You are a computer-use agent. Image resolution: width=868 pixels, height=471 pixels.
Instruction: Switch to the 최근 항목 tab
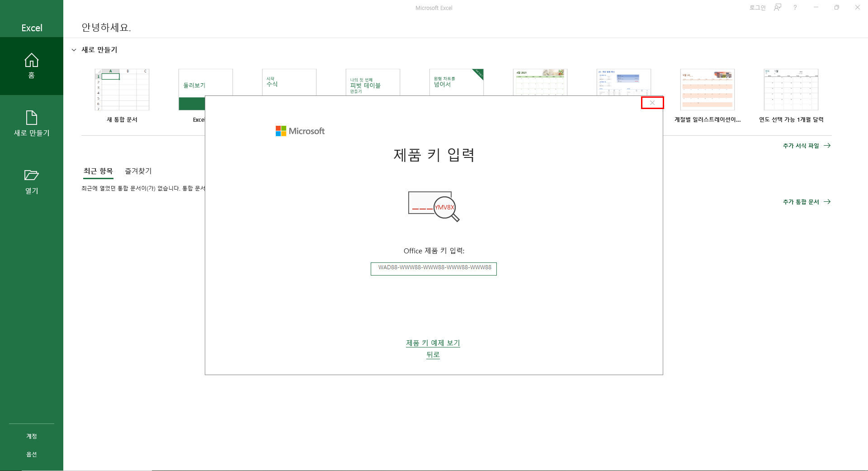[98, 171]
